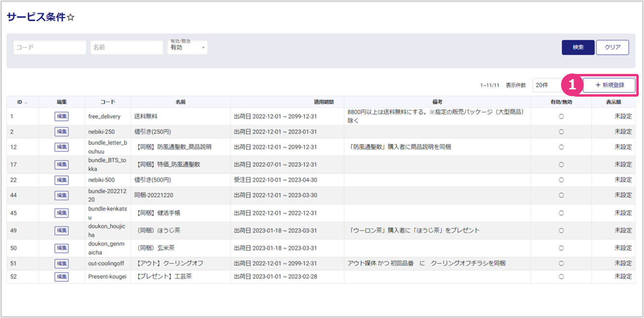Open edit for nebiki-500 row
This screenshot has width=644, height=318.
coord(61,180)
